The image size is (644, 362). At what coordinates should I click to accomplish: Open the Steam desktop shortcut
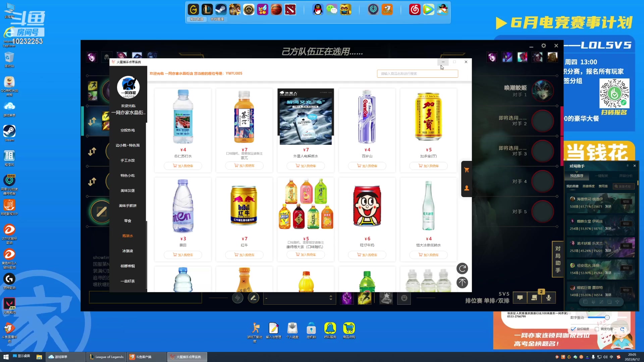pos(9,133)
